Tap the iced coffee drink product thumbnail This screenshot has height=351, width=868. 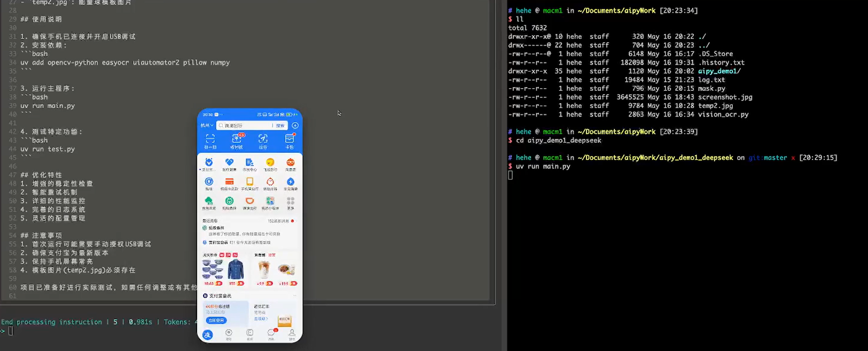tap(263, 269)
